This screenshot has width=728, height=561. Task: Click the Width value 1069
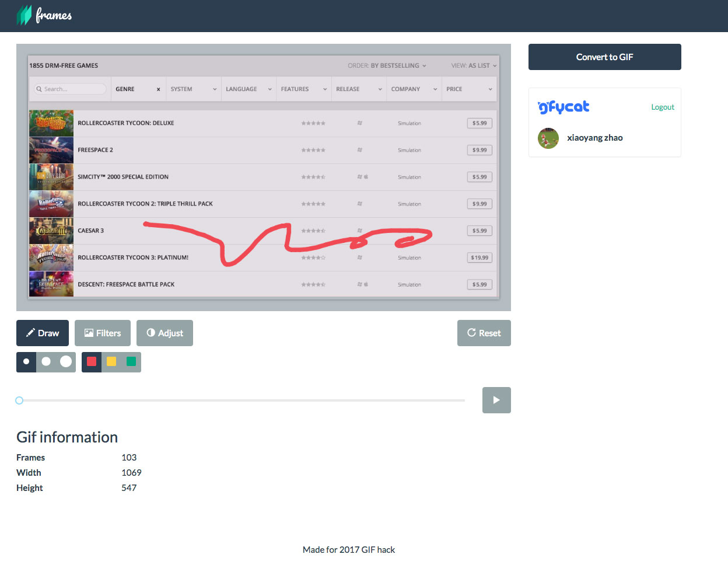[131, 473]
